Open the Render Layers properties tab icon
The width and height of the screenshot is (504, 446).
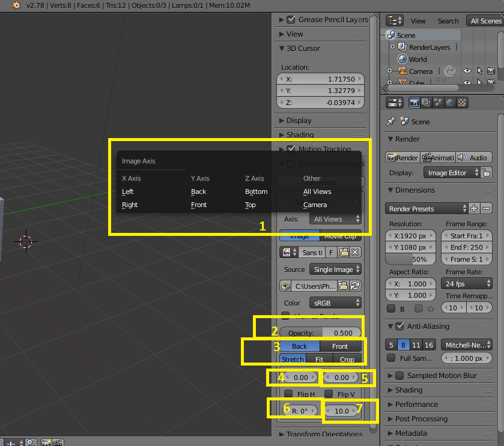(x=426, y=103)
